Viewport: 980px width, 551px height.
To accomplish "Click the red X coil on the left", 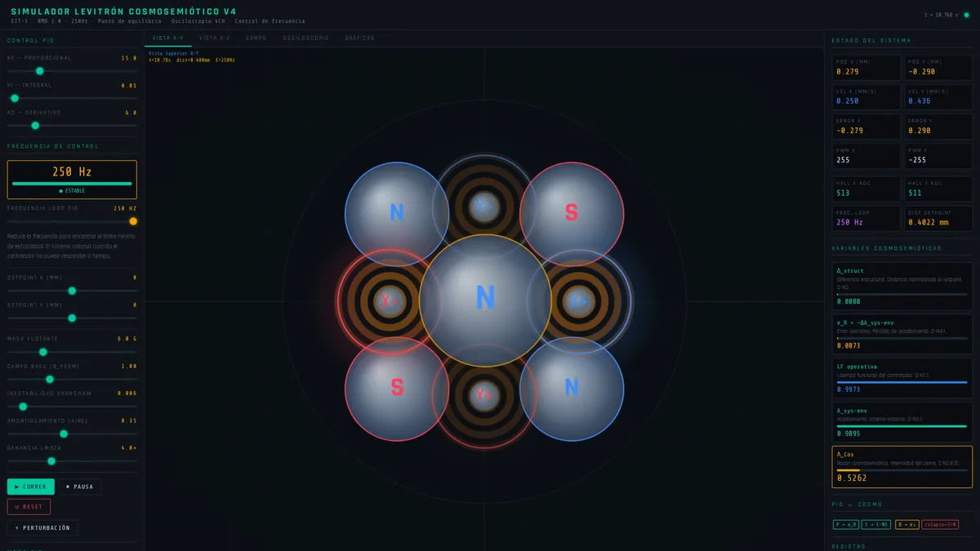I will 390,300.
